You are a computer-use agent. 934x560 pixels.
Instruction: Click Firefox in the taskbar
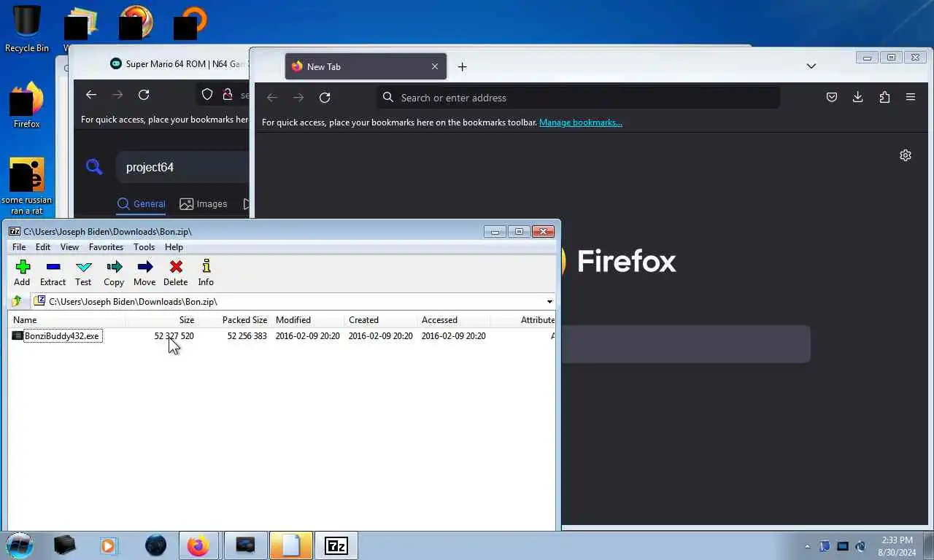coord(198,545)
